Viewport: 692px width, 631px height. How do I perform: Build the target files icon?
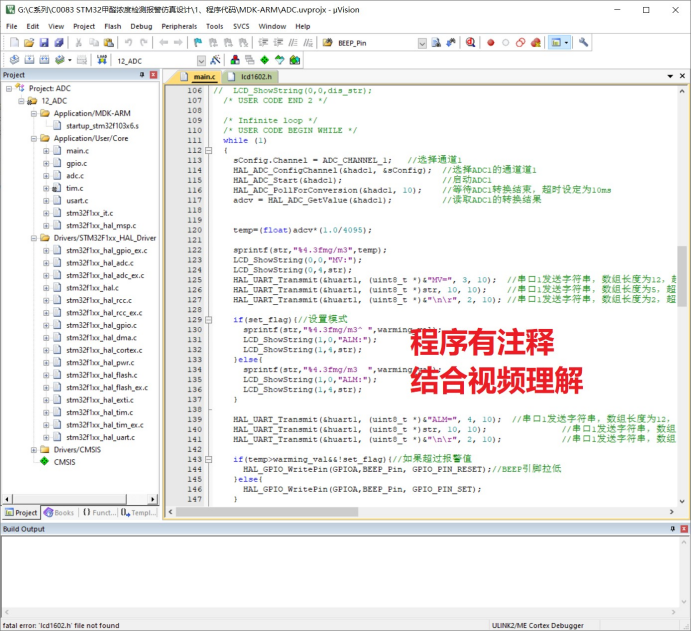(29, 60)
